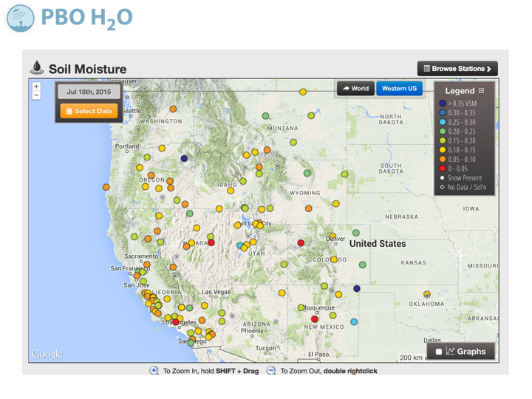Click the Jul 18th, 2015 date field
The height and width of the screenshot is (399, 532).
point(89,92)
